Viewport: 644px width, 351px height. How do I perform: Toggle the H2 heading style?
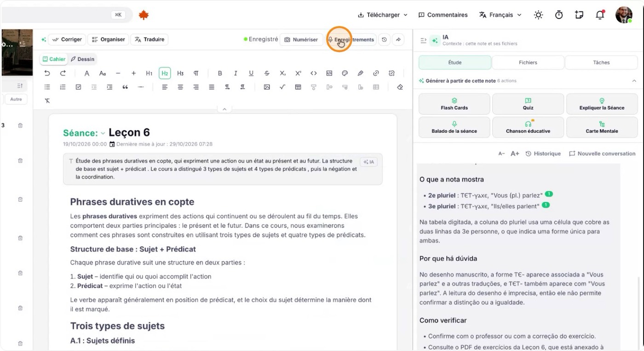(165, 73)
